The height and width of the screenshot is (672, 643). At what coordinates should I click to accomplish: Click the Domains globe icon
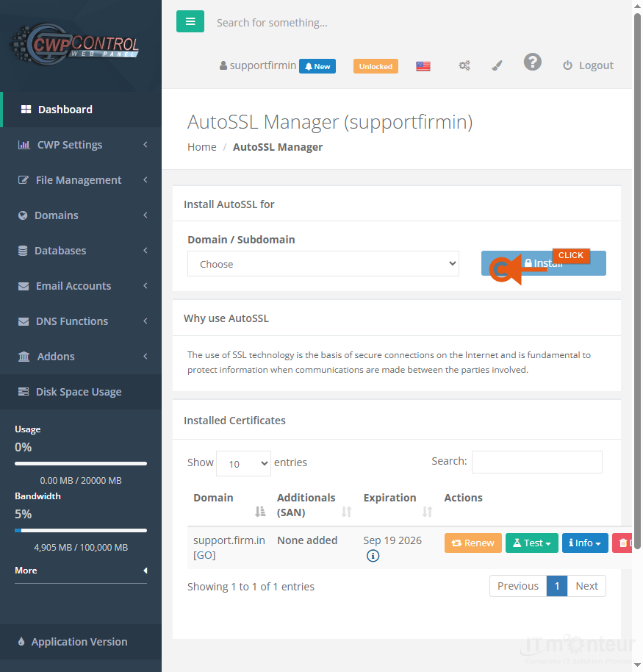coord(23,215)
